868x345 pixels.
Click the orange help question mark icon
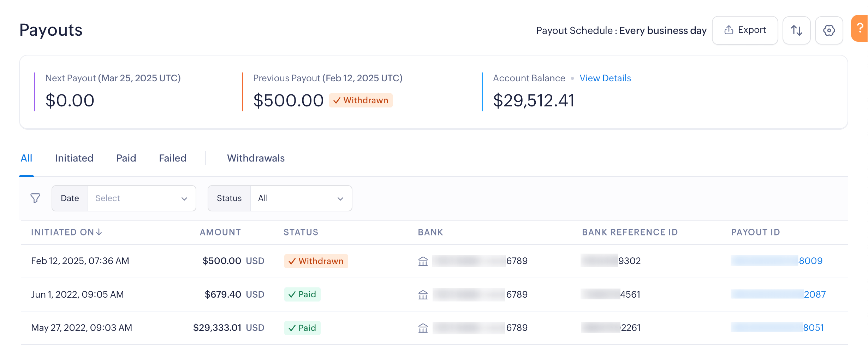pos(860,28)
